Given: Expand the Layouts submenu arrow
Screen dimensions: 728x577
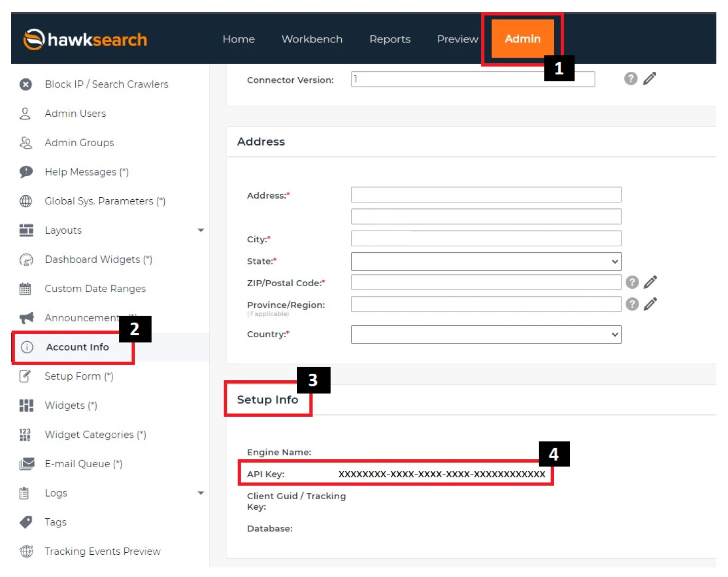Looking at the screenshot, I should click(201, 230).
